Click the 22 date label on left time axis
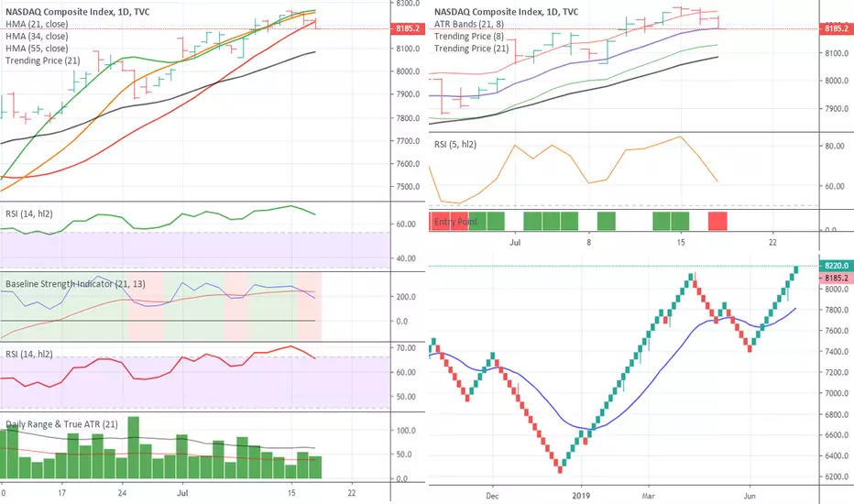The image size is (854, 504). pyautogui.click(x=352, y=493)
